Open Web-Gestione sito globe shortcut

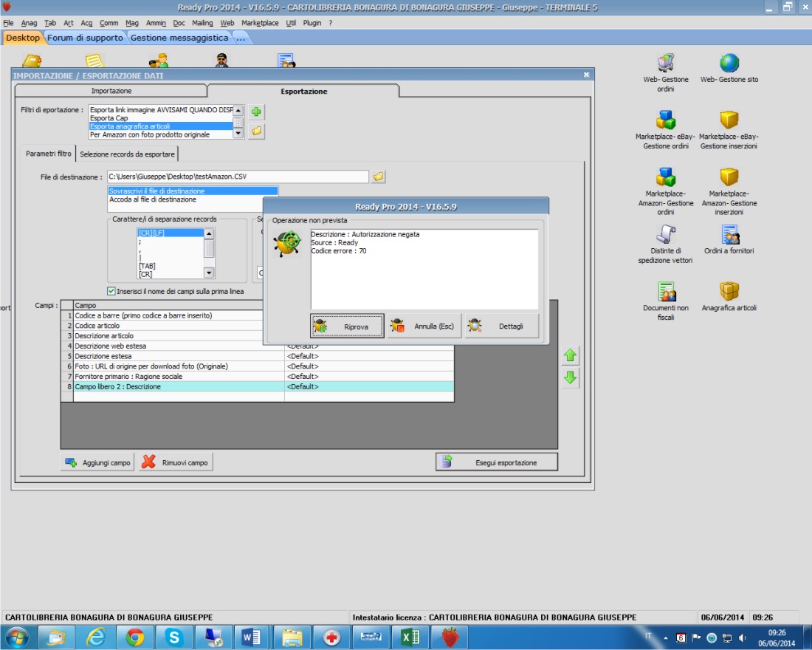pos(729,69)
